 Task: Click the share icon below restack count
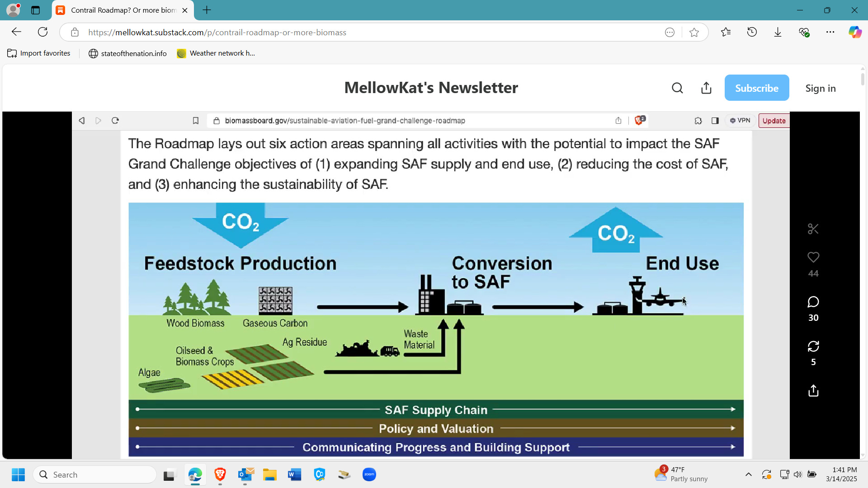click(813, 391)
